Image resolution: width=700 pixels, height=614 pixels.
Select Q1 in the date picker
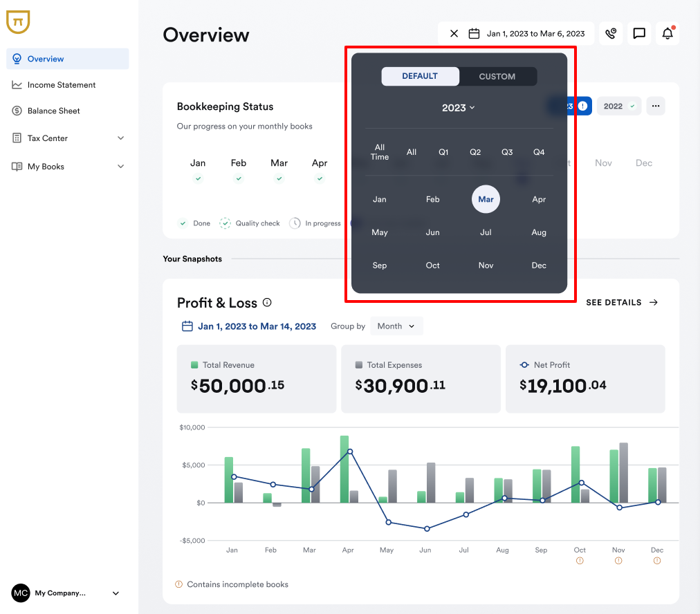tap(443, 152)
